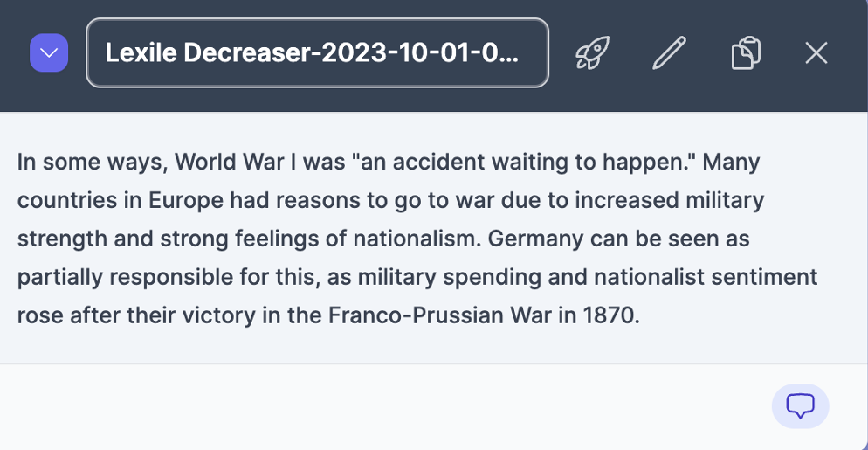Click the pencil edit icon
Image resolution: width=868 pixels, height=450 pixels.
669,54
